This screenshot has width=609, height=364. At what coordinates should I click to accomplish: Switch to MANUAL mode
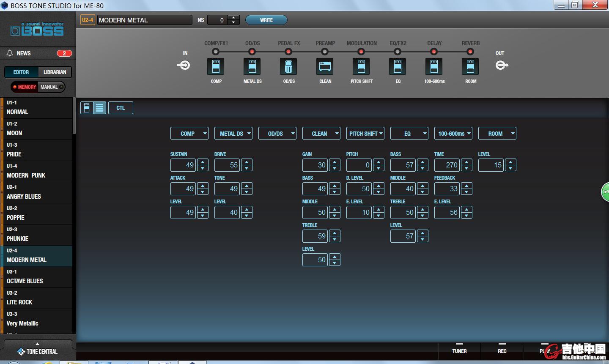point(52,87)
